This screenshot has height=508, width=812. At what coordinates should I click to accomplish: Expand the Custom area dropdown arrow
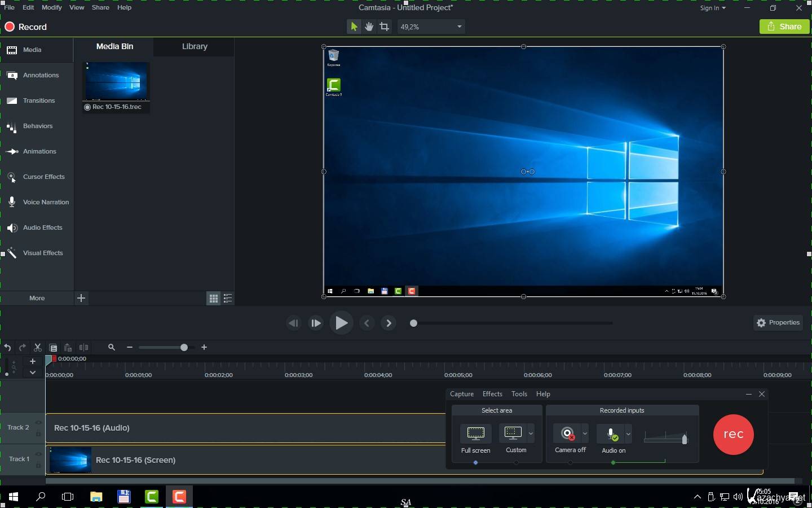point(531,433)
